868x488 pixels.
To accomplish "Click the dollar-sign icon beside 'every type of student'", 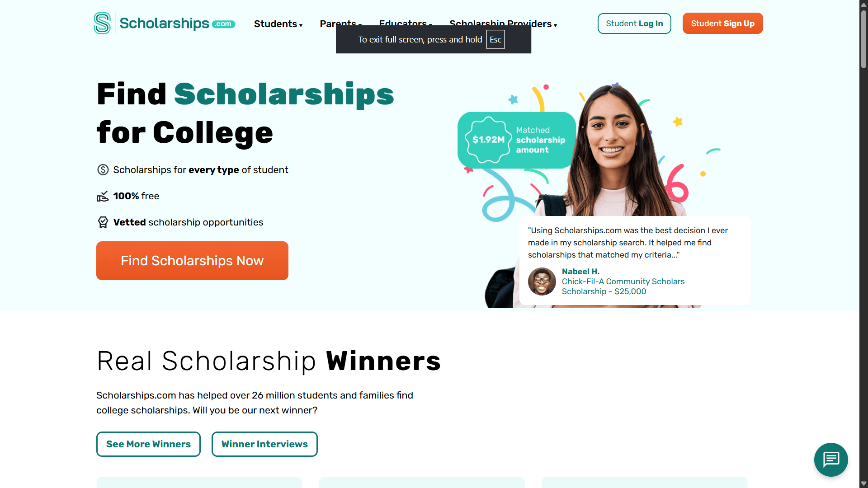I will (x=103, y=169).
